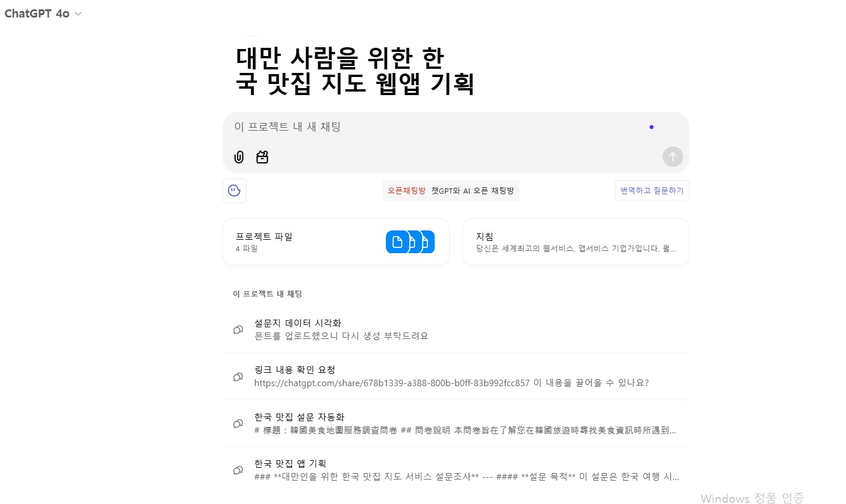Click project title '대만 사람을 위한 한국 맛집 지도 웹앱 기획'
The image size is (846, 504).
click(354, 71)
